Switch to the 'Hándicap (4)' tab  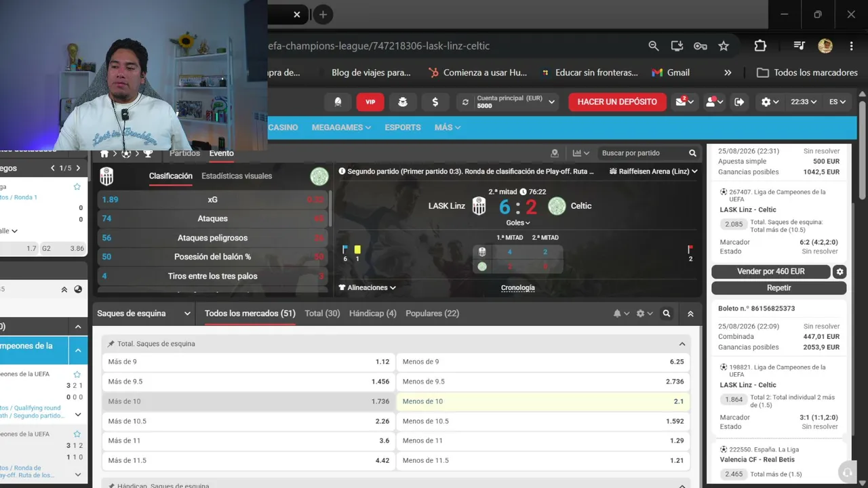pyautogui.click(x=373, y=314)
